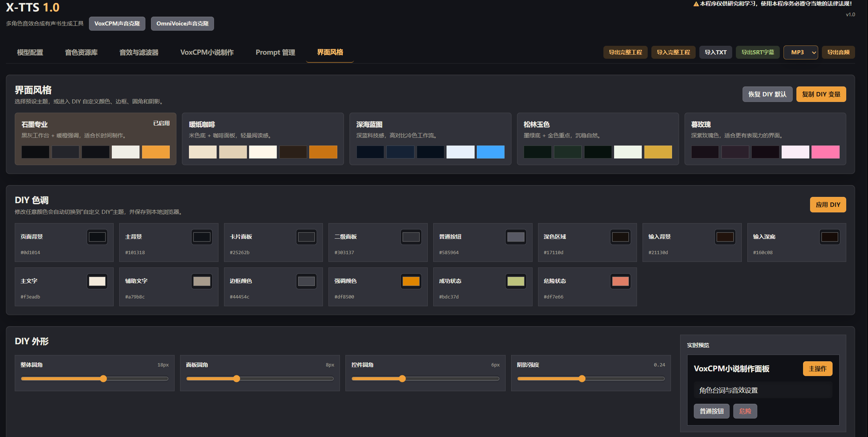Expand the MP3 format dropdown
Viewport: 868px width, 437px height.
coord(800,52)
